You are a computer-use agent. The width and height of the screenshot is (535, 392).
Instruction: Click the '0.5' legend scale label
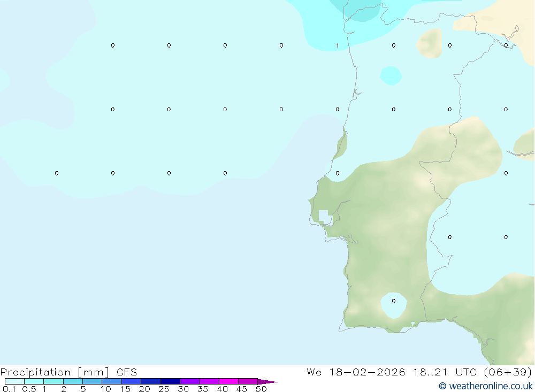29,389
